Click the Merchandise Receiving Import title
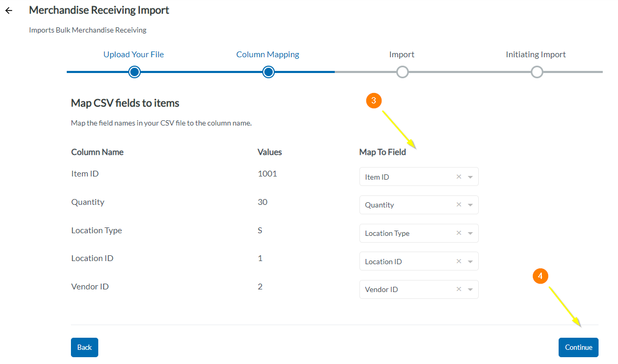This screenshot has width=618, height=364. click(99, 11)
